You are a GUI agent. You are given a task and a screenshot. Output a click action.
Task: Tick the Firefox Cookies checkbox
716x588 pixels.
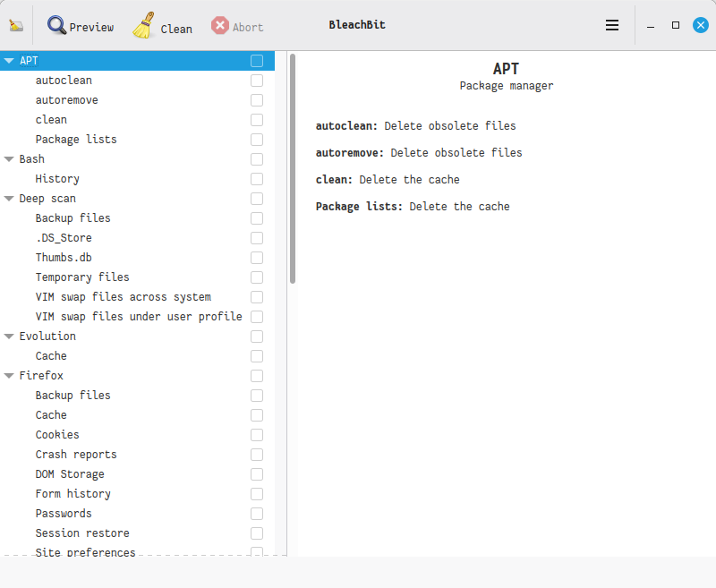pos(257,435)
